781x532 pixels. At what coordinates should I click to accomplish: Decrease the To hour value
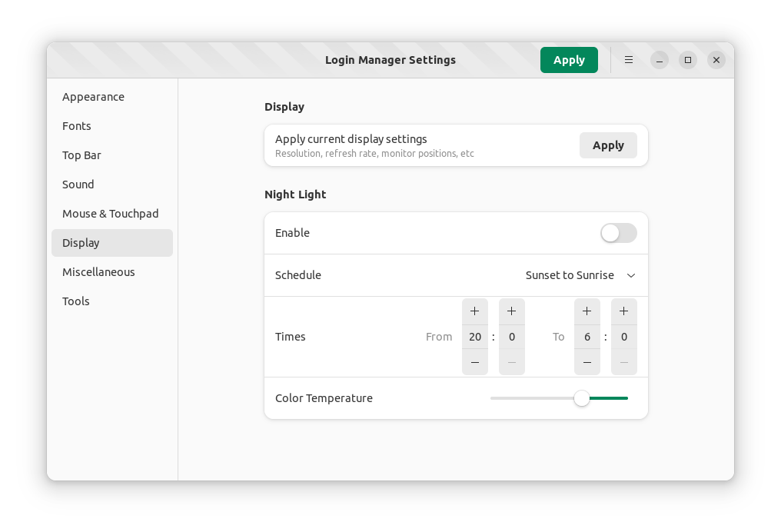pyautogui.click(x=587, y=362)
